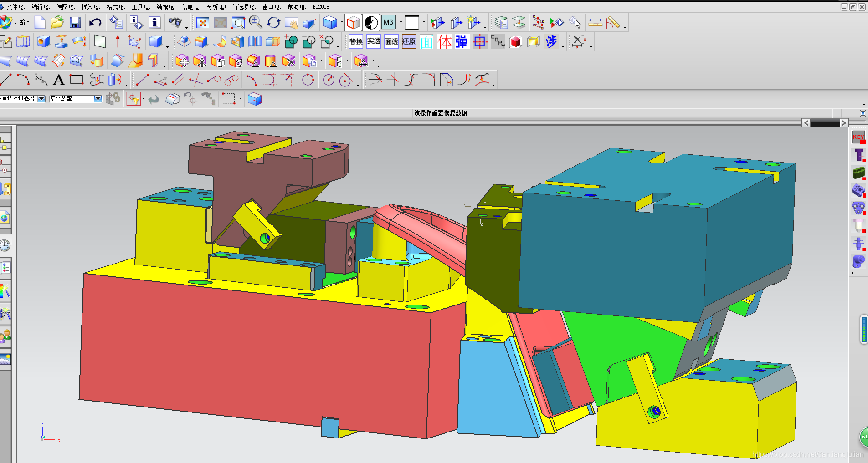Open the 插入(S) menu
The height and width of the screenshot is (463, 868).
point(91,7)
